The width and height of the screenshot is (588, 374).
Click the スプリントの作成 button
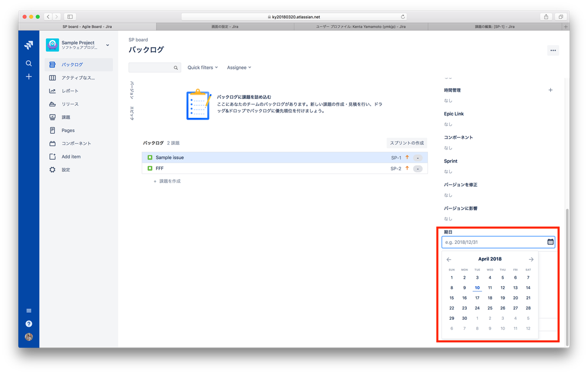(407, 143)
